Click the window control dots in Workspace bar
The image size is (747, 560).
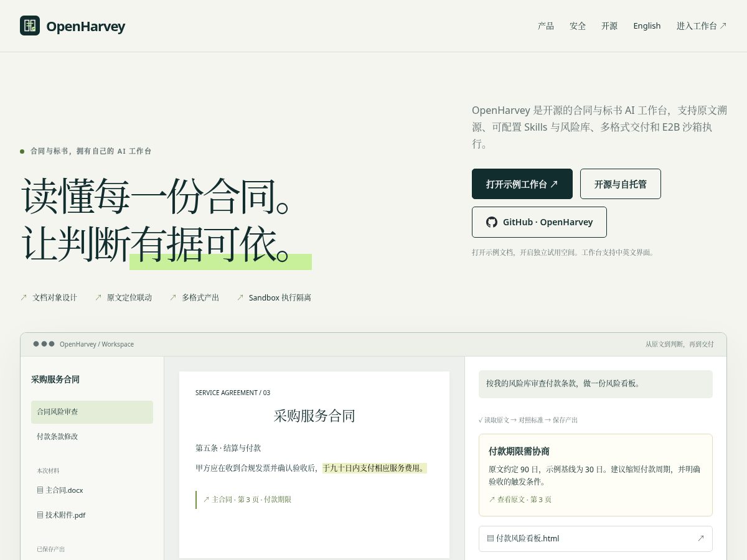tap(44, 344)
